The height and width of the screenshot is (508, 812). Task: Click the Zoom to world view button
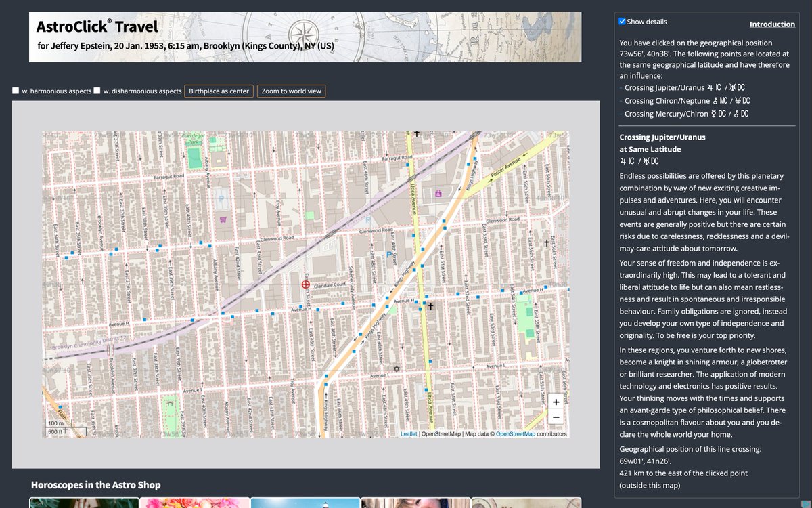point(291,91)
